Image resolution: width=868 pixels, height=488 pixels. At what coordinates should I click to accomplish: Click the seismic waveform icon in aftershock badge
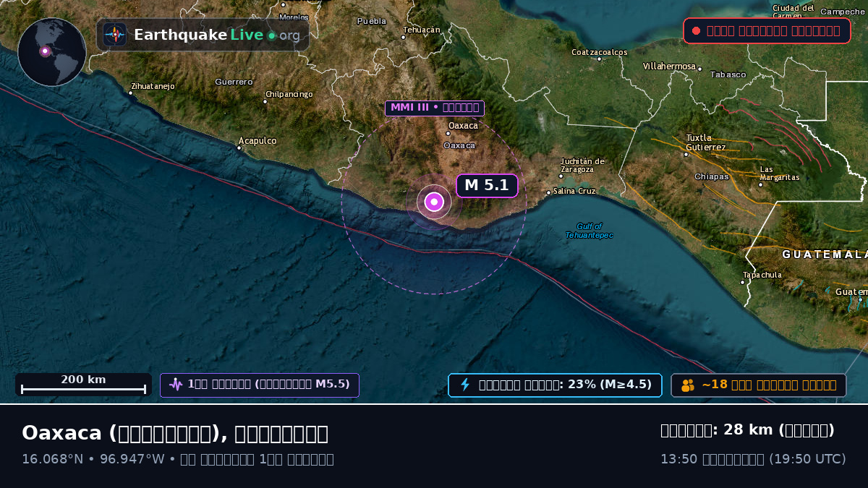pos(175,385)
